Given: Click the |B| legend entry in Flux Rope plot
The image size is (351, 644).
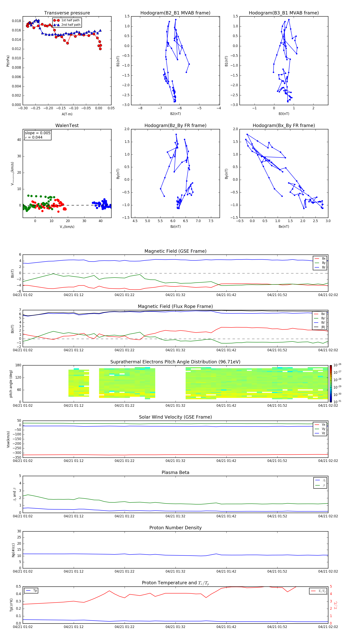Looking at the screenshot, I should [320, 327].
